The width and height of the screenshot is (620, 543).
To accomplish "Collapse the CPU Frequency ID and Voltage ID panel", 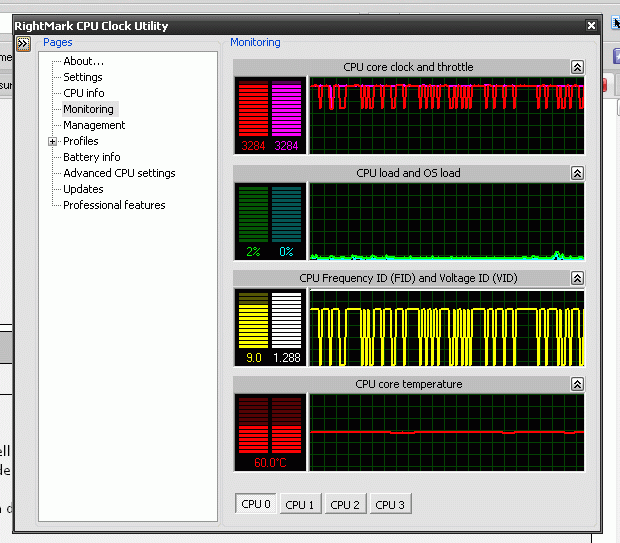I will tap(577, 278).
